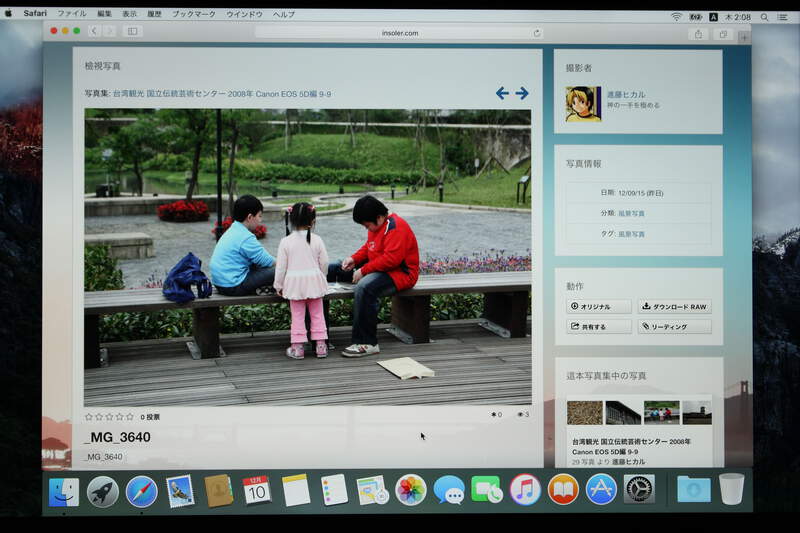Launch Launchpad from the Dock
This screenshot has width=800, height=533.
pyautogui.click(x=103, y=490)
